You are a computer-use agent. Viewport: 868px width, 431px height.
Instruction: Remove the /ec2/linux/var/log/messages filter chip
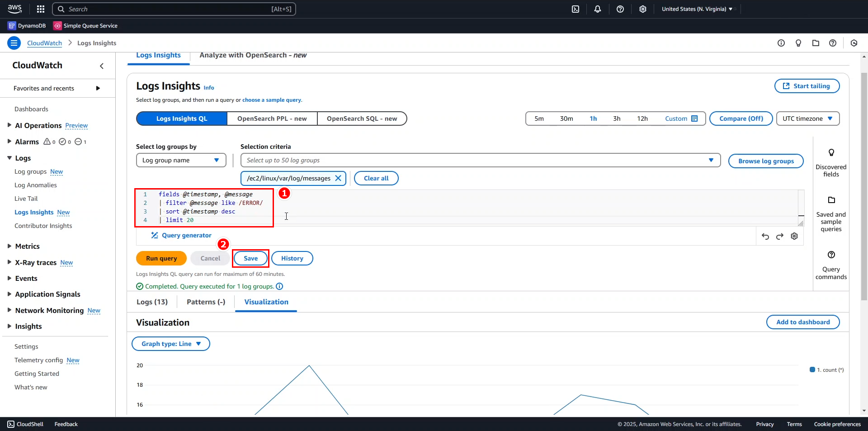339,178
